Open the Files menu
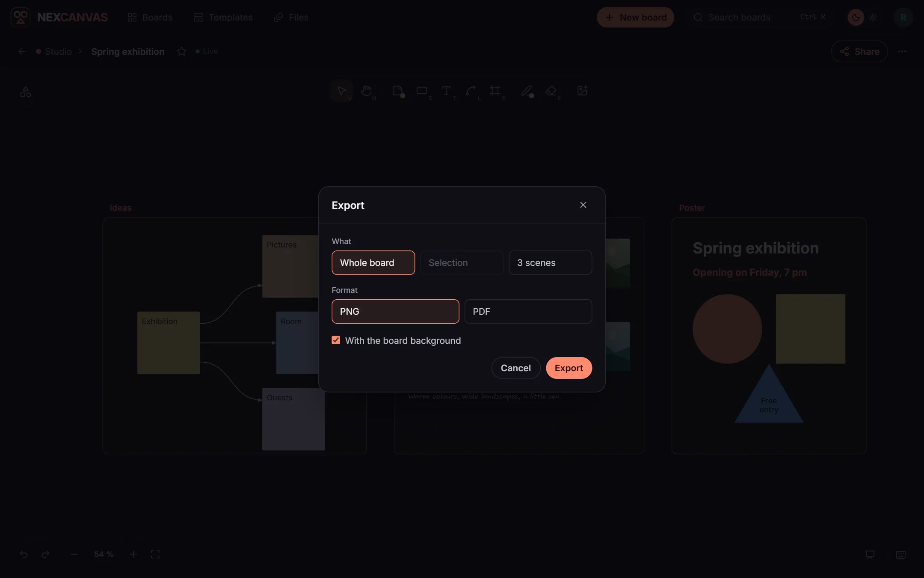 [x=291, y=18]
